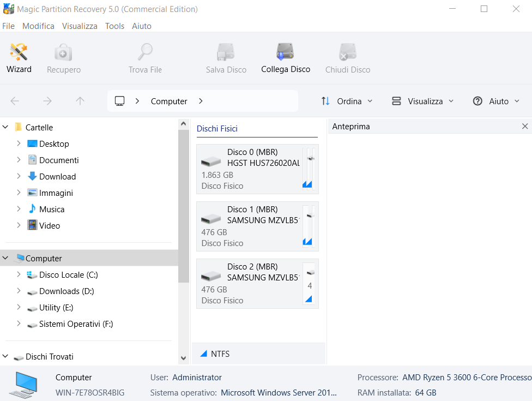This screenshot has height=401, width=532.
Task: Click Dischi Trovati disk icon
Action: 19,357
